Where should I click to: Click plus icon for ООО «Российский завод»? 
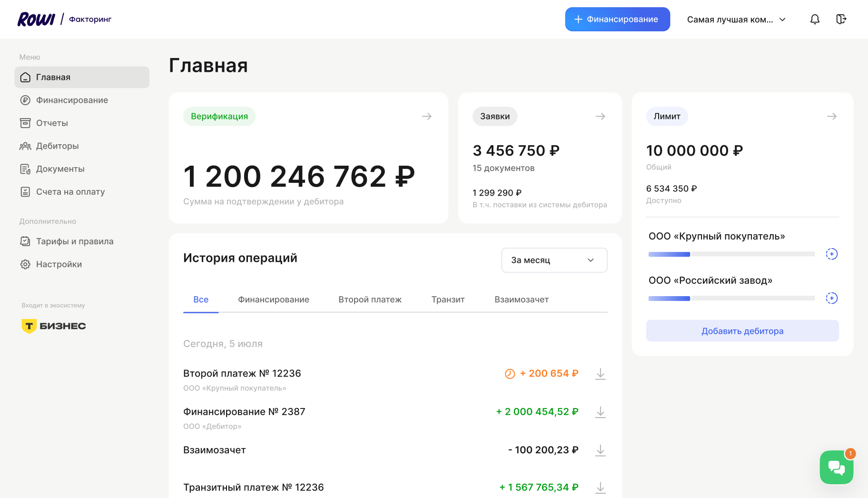coord(831,299)
